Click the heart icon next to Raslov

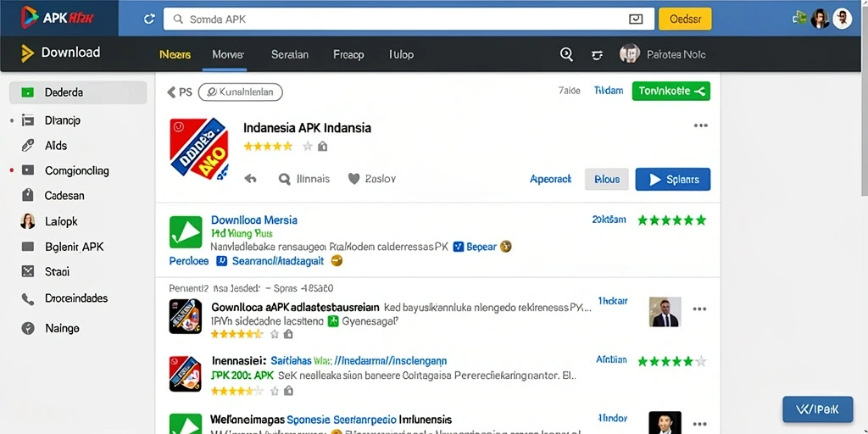click(x=353, y=179)
